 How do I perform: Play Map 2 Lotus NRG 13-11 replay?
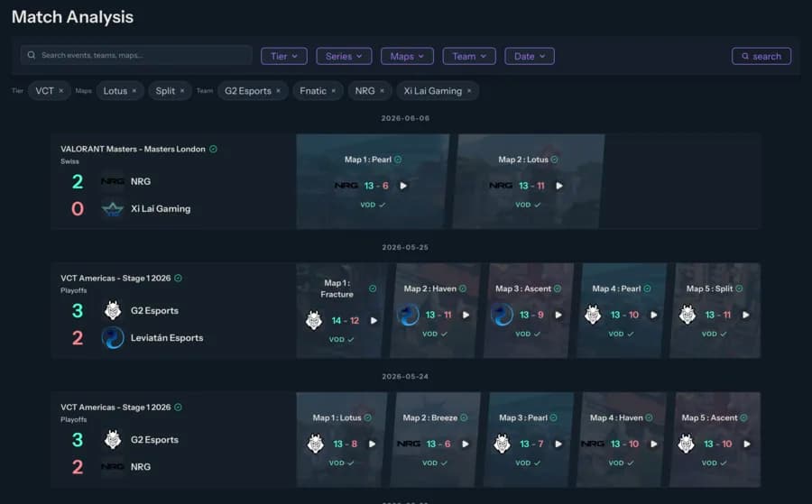(x=559, y=186)
